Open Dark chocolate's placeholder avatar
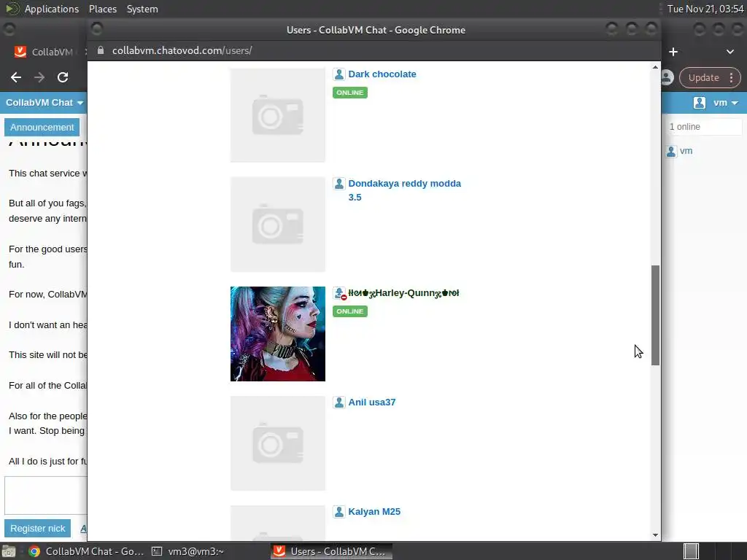Image resolution: width=747 pixels, height=560 pixels. point(278,115)
